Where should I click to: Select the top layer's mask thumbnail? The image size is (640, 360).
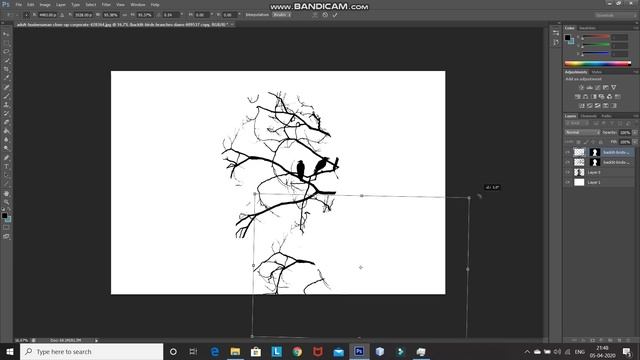594,152
